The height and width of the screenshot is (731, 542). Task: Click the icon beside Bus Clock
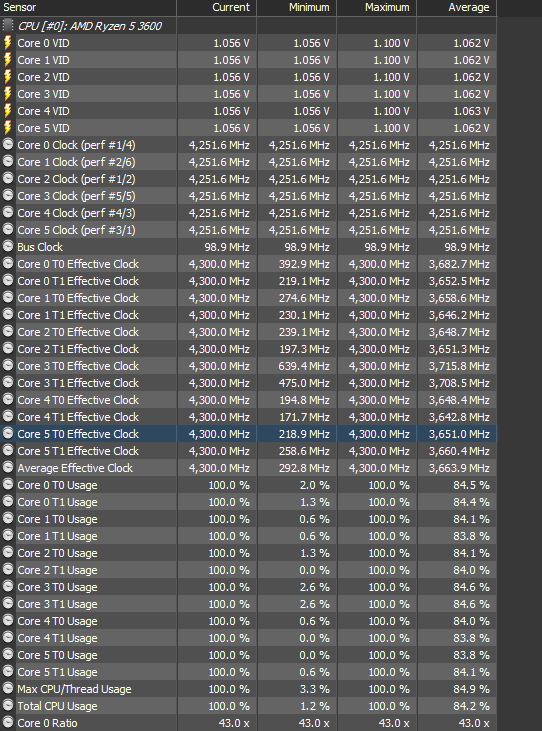click(x=8, y=246)
